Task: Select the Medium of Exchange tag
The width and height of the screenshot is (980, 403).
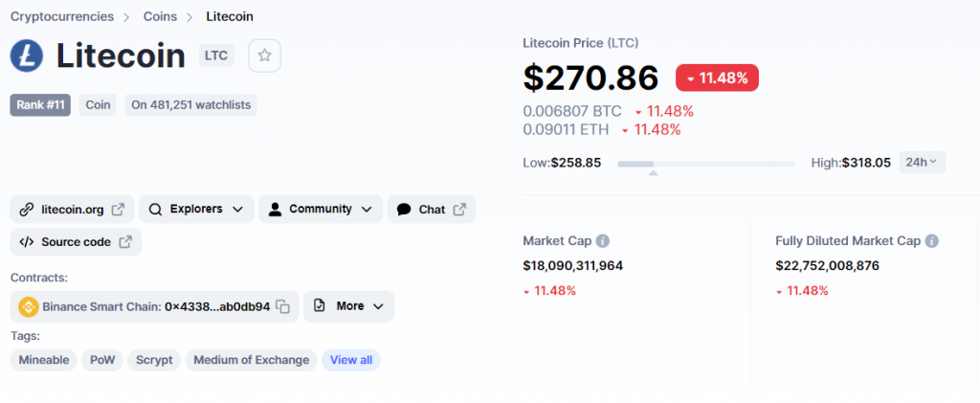Action: coord(251,360)
